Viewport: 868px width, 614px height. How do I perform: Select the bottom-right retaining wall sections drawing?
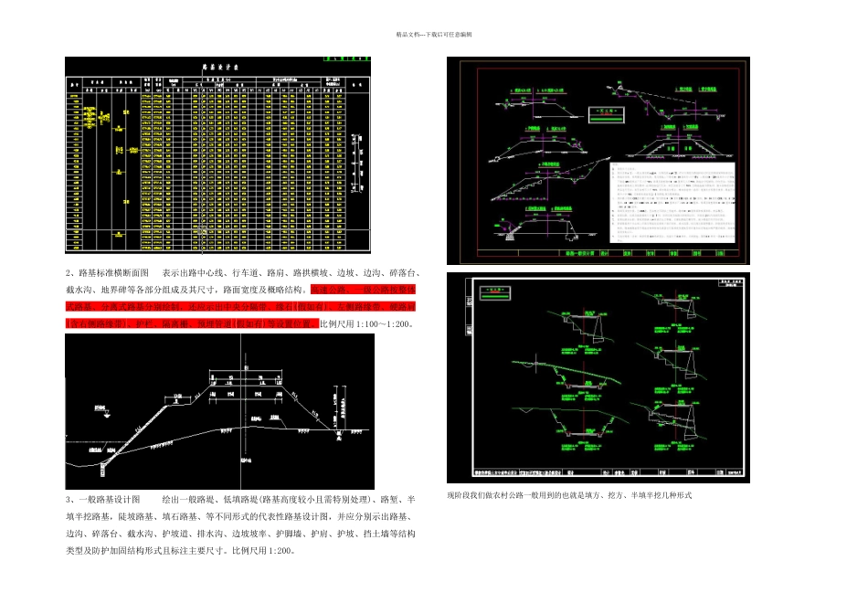click(x=598, y=377)
